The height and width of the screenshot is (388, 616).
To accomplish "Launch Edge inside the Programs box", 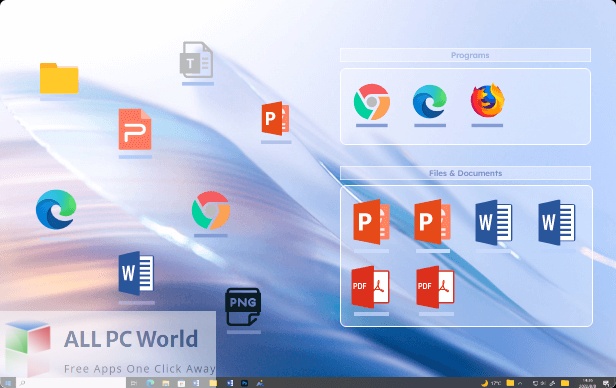I will pyautogui.click(x=429, y=102).
